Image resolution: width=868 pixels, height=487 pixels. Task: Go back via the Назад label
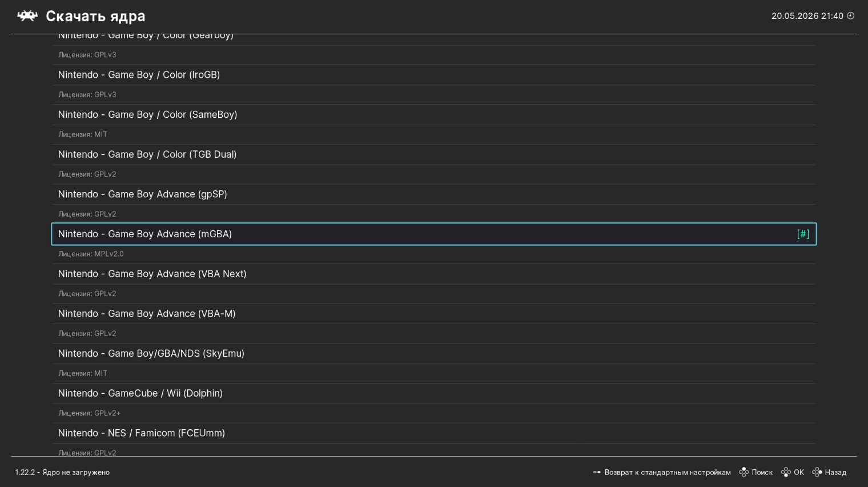coord(835,472)
